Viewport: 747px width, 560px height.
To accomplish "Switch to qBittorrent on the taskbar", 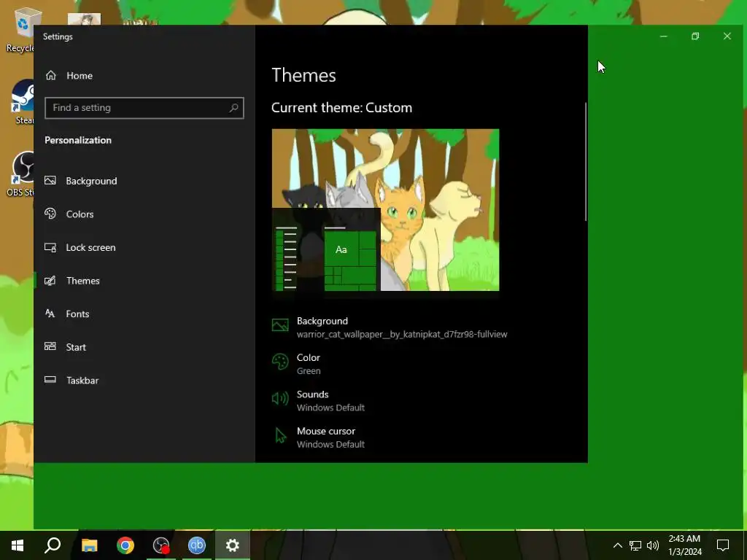I will pos(197,545).
